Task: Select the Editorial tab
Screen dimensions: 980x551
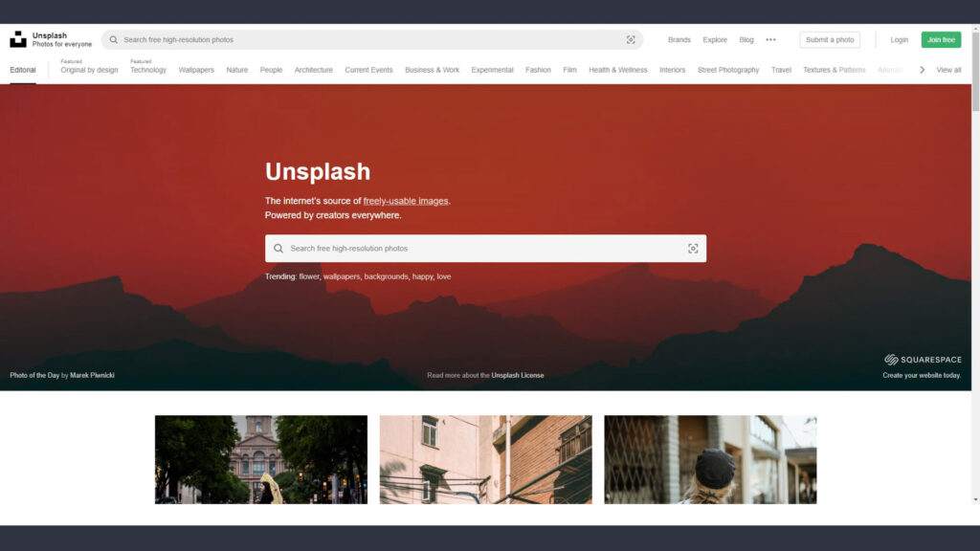Action: (23, 70)
